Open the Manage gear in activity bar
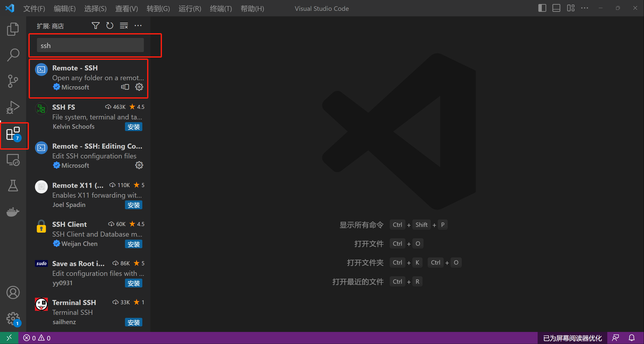 (x=14, y=319)
